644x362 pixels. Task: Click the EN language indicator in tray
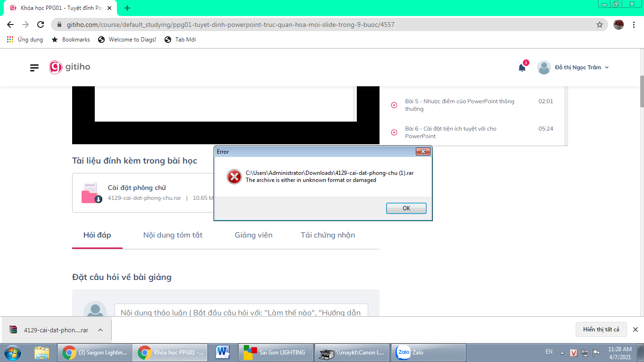(x=549, y=352)
